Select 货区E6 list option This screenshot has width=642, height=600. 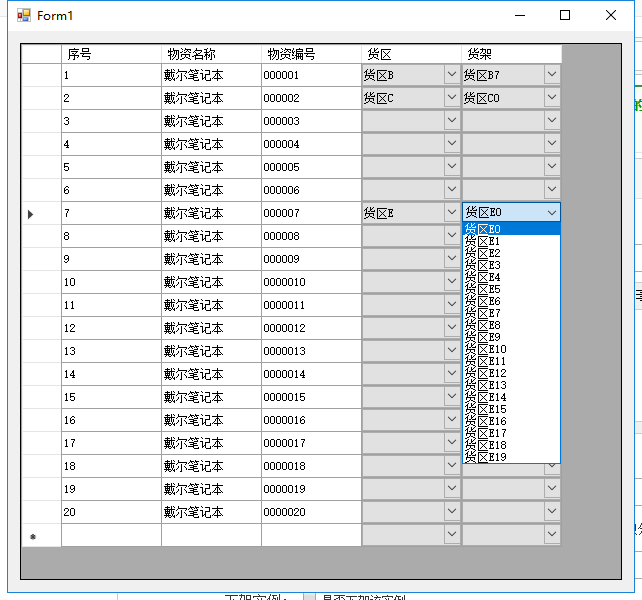click(x=511, y=301)
